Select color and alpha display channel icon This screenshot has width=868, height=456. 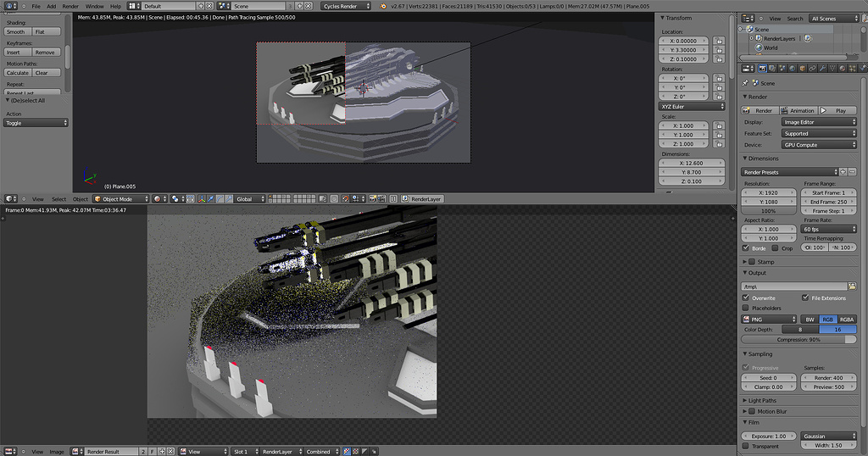click(347, 452)
